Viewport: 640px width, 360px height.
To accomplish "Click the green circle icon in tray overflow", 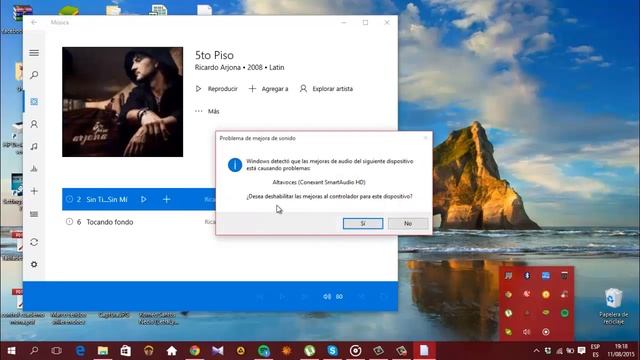I will pos(564,313).
